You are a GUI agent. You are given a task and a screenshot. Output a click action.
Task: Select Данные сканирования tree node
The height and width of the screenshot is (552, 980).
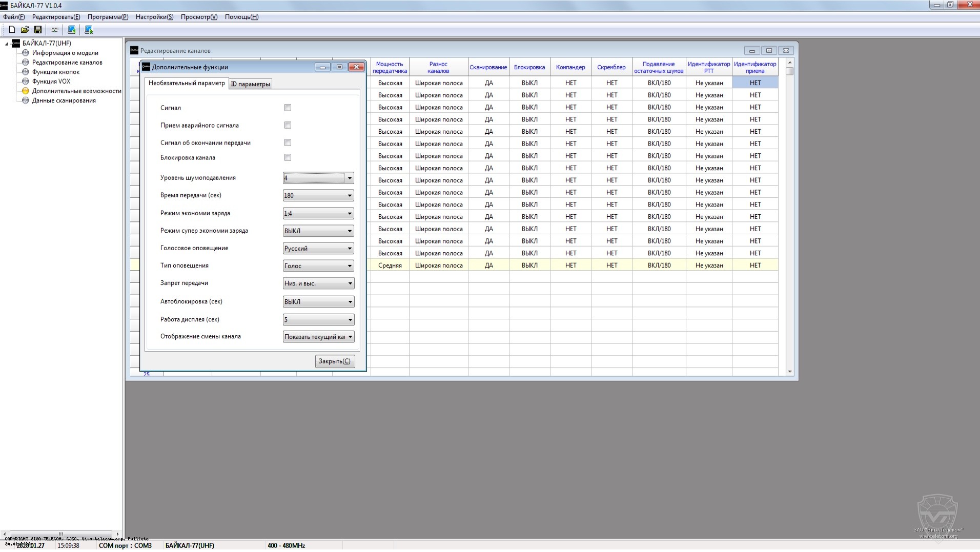click(x=64, y=100)
